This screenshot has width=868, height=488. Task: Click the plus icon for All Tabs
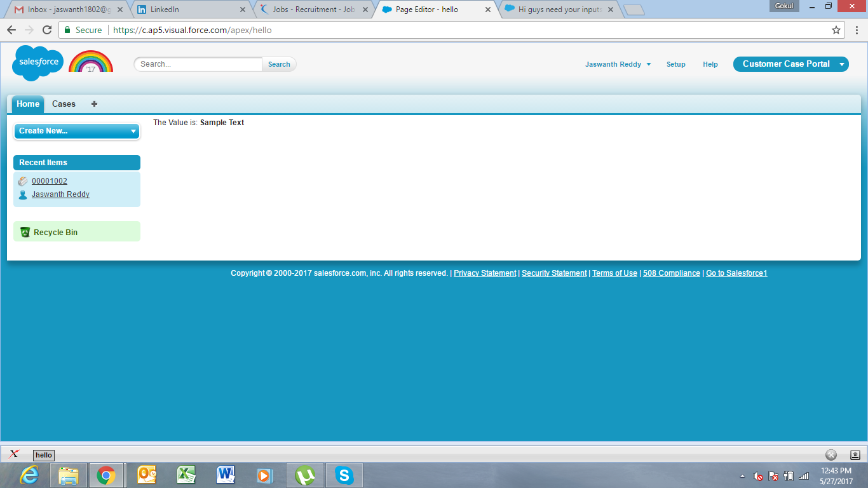coord(94,104)
